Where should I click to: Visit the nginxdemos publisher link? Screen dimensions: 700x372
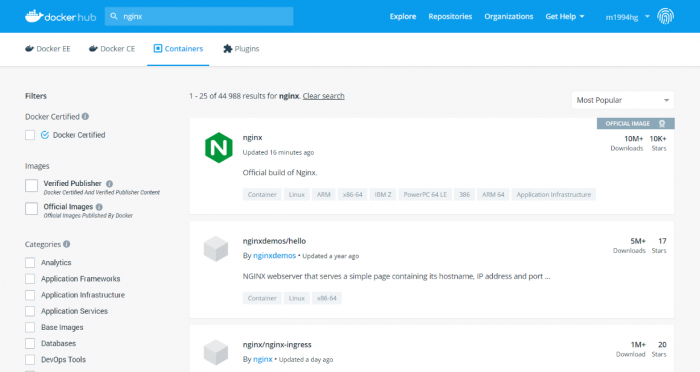pyautogui.click(x=275, y=256)
